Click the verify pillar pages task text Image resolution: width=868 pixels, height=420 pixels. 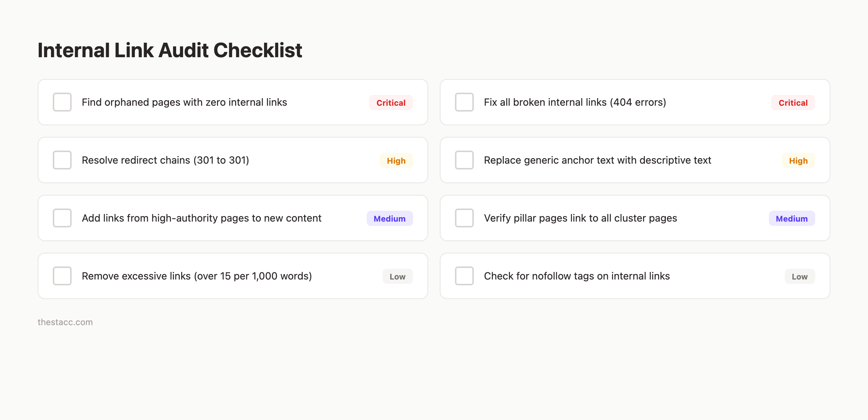(580, 218)
